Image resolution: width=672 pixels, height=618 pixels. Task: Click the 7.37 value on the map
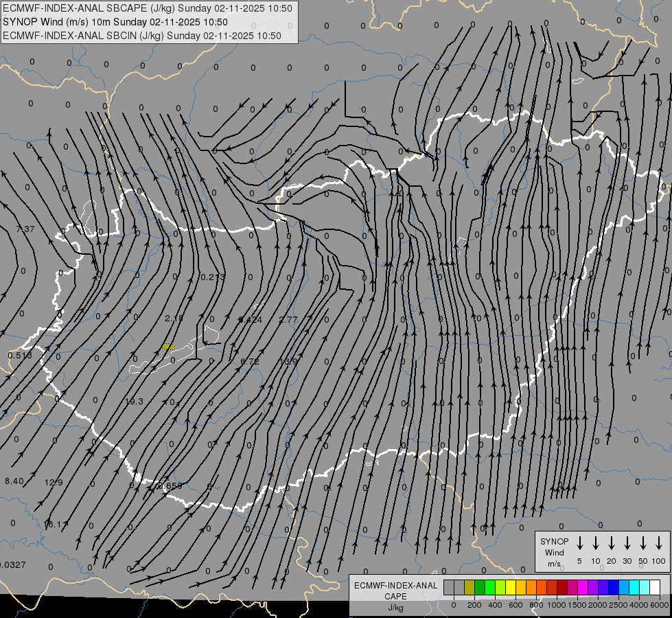coord(25,229)
